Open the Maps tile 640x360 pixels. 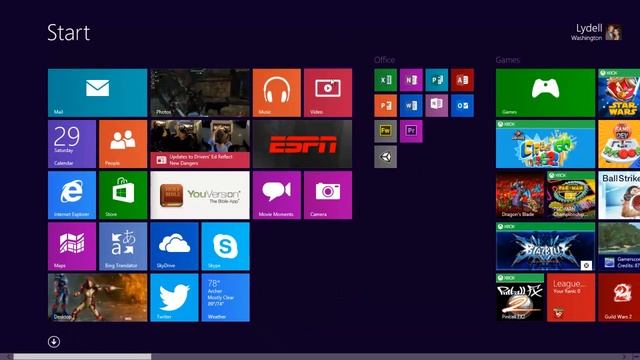coord(72,247)
